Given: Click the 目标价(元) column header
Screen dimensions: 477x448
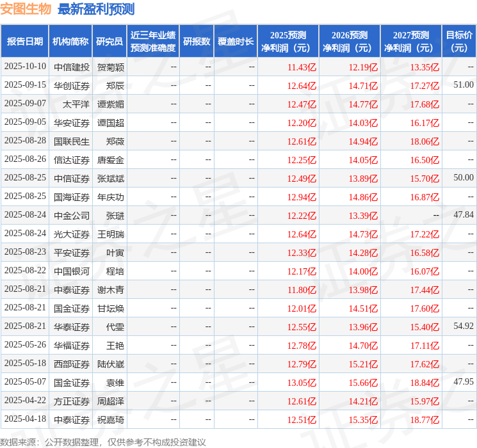Looking at the screenshot, I should [459, 42].
